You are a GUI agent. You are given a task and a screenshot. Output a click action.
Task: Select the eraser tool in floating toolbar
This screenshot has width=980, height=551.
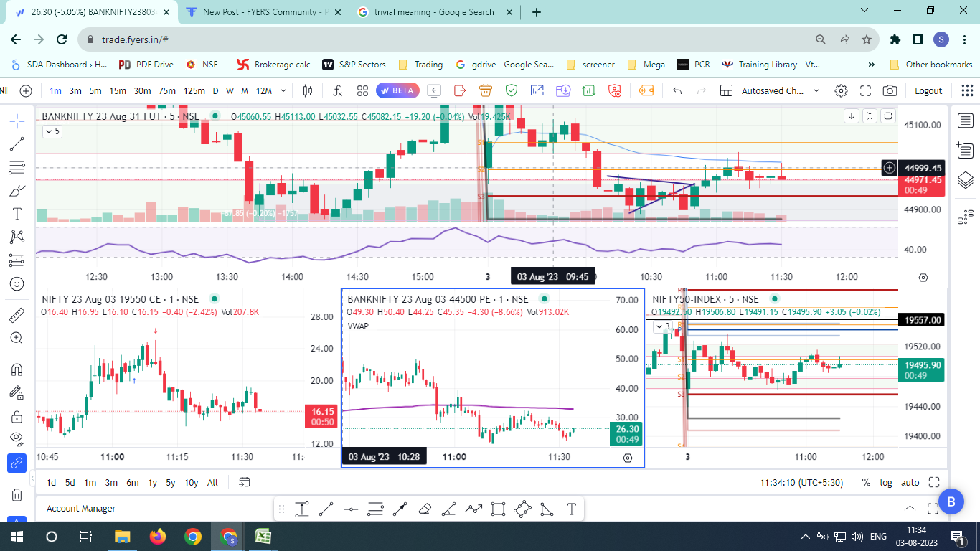424,509
